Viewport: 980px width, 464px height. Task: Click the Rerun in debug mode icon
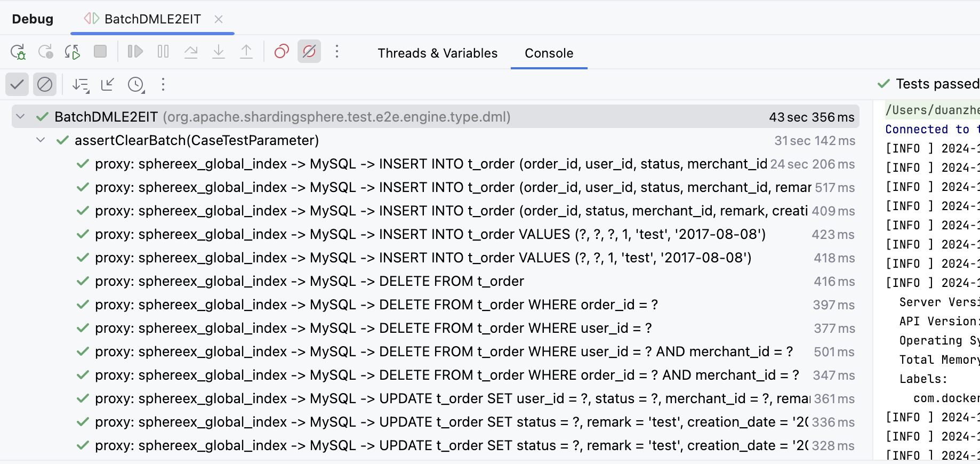(18, 52)
